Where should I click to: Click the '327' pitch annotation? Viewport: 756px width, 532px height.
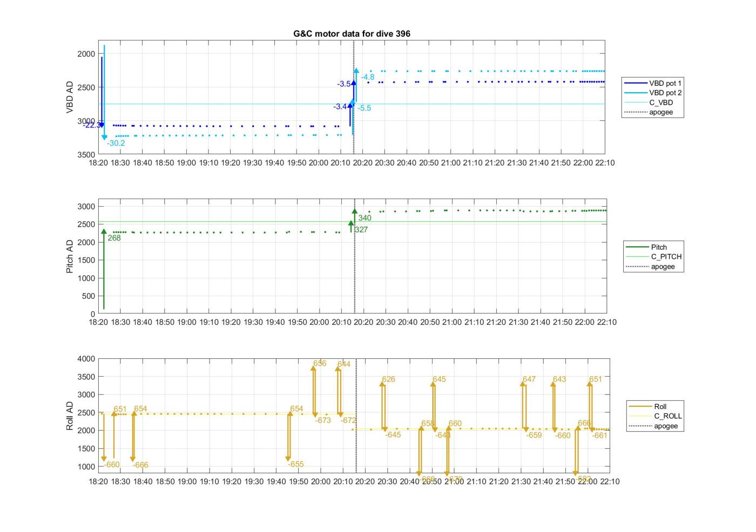(x=361, y=229)
